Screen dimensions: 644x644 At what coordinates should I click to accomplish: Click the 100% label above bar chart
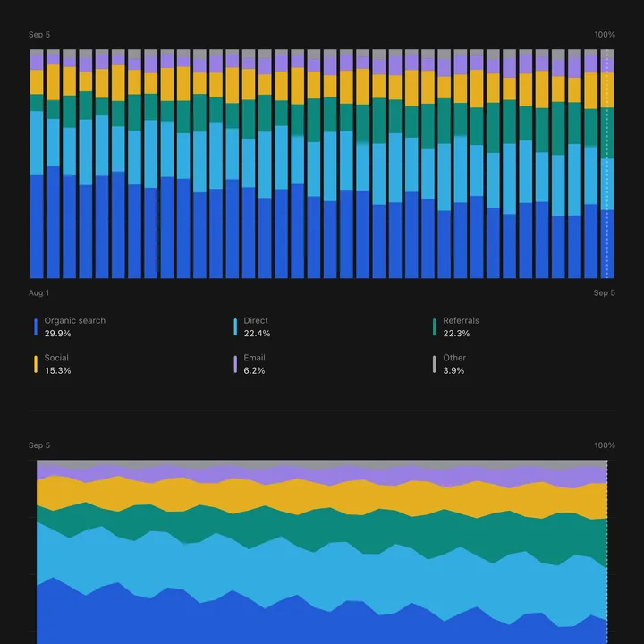(605, 35)
